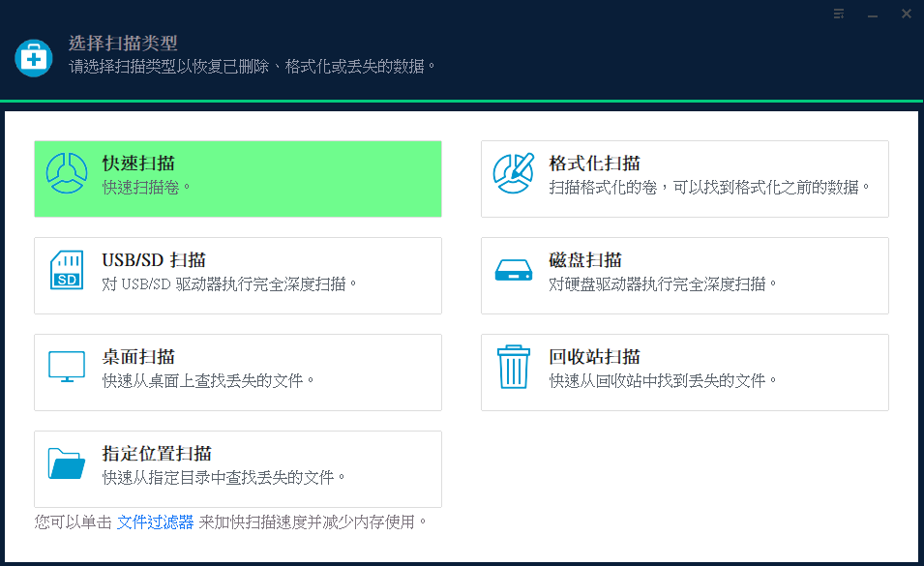
Task: Choose 桌面扫描 option title
Action: click(138, 357)
